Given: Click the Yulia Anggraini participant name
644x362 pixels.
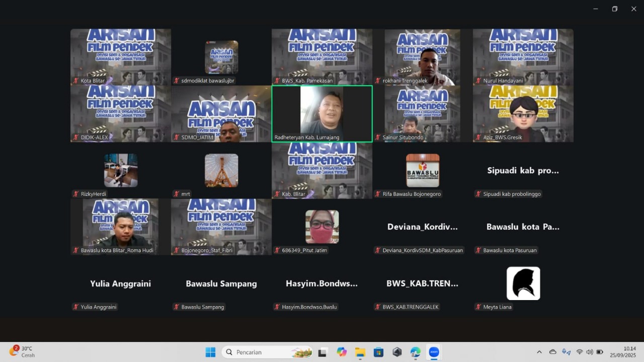Looking at the screenshot, I should click(x=120, y=283).
